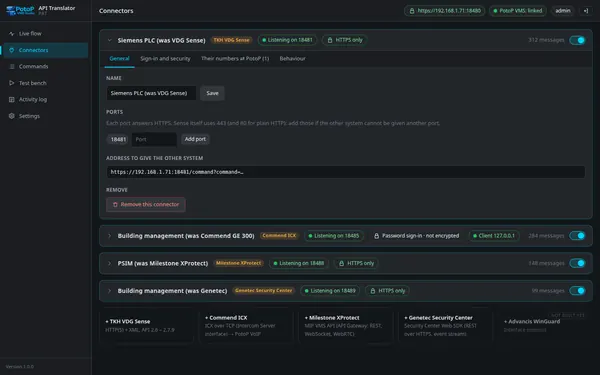Open the Sign-in and security tab

pyautogui.click(x=165, y=59)
